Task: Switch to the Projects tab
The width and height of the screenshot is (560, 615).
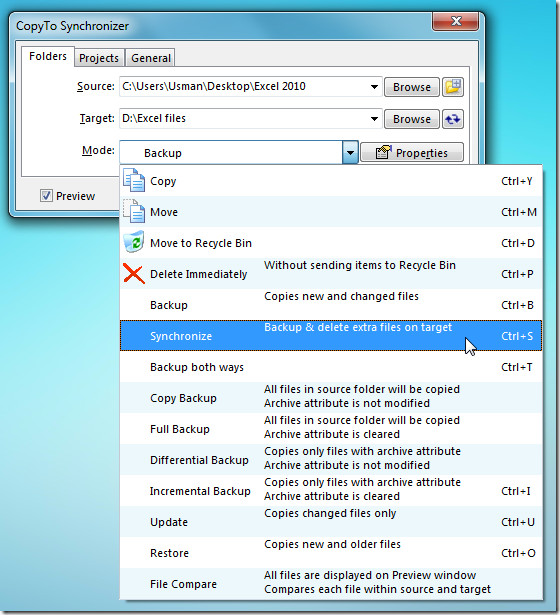Action: pyautogui.click(x=99, y=58)
